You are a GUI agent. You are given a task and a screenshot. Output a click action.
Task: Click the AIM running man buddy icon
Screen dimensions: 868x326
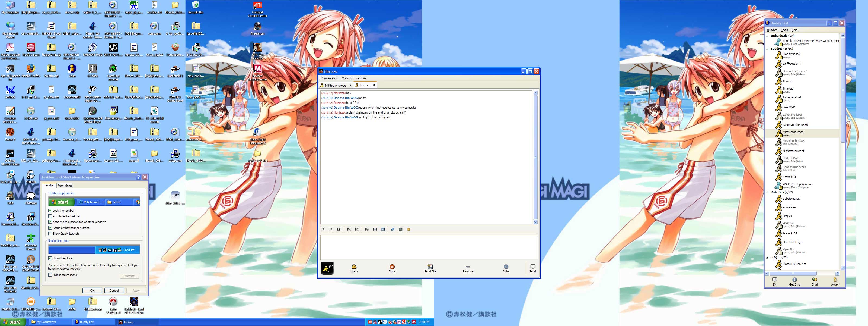pyautogui.click(x=327, y=268)
